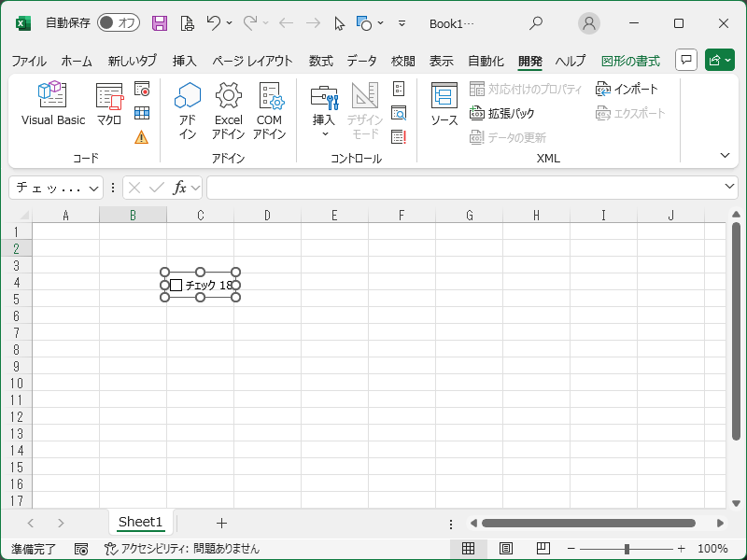Click the zoom slider handle
The image size is (747, 560).
coord(627,549)
